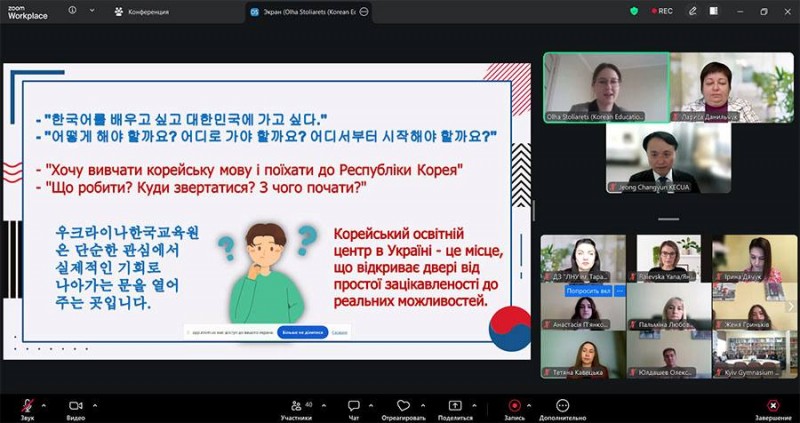This screenshot has width=800, height=423.
Task: Click the muted mic icon beside Лариса Данильчук
Action: tap(676, 117)
